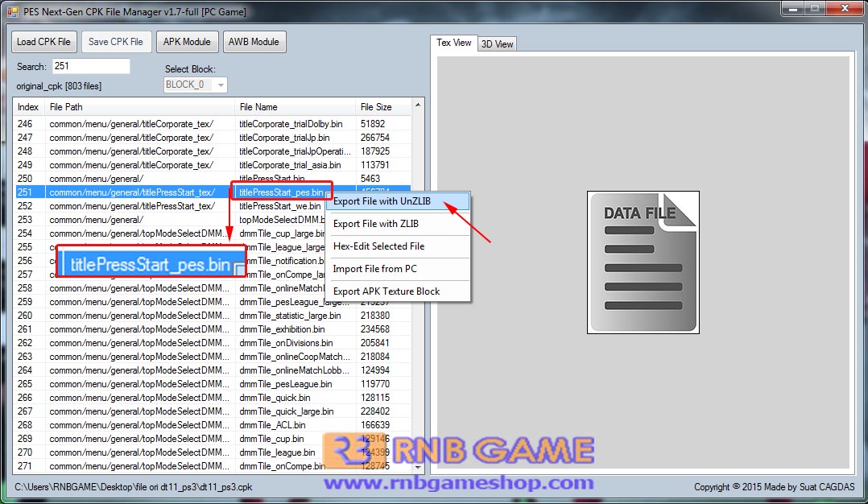The width and height of the screenshot is (868, 504).
Task: Select row titleCorporate_trialJpOperati...
Action: point(212,151)
